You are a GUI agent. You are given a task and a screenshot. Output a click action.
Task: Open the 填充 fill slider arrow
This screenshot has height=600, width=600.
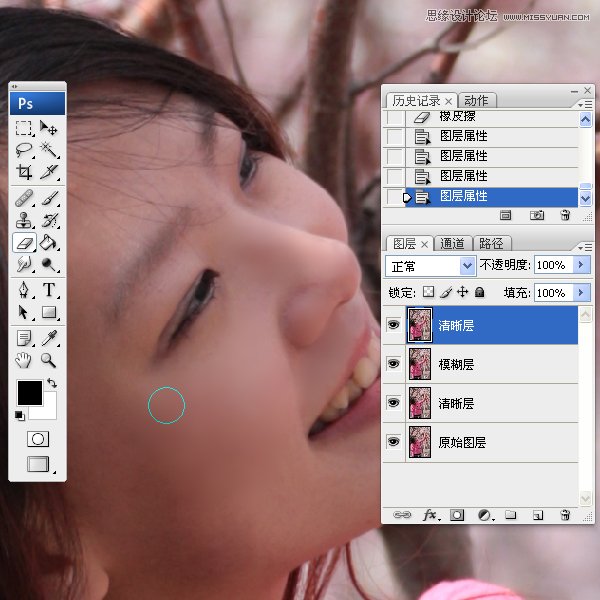click(581, 293)
